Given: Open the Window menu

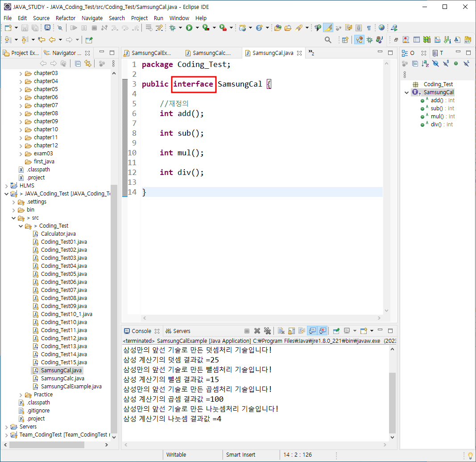Looking at the screenshot, I should 179,18.
